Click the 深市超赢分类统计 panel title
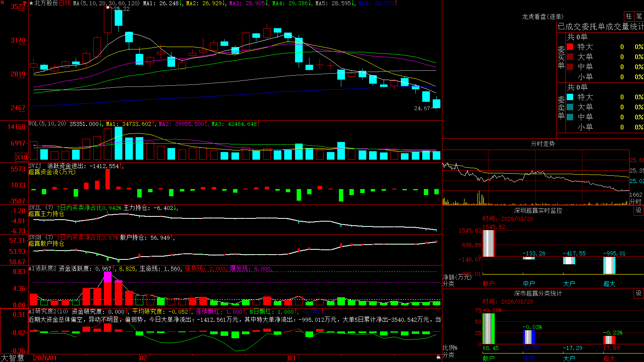The height and width of the screenshot is (362, 644). (x=538, y=293)
